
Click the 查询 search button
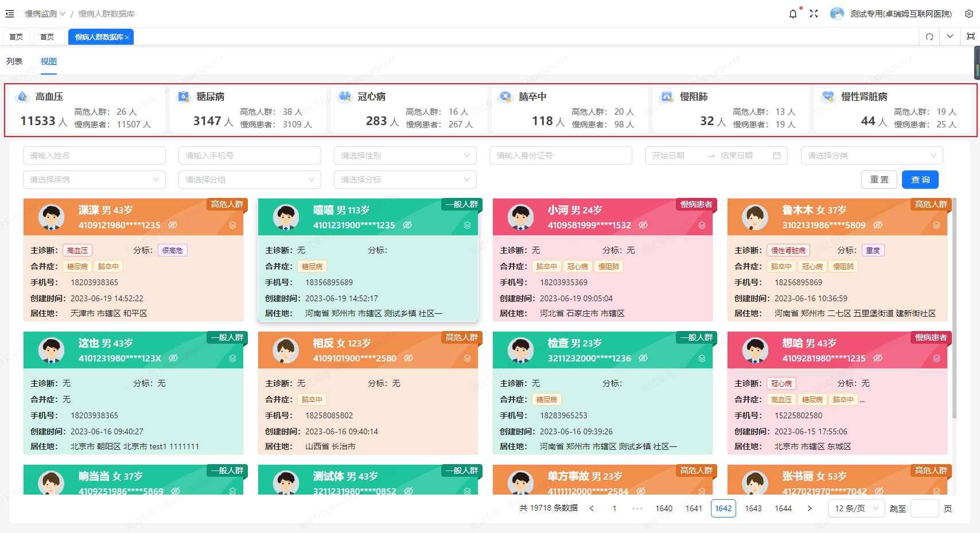click(920, 180)
